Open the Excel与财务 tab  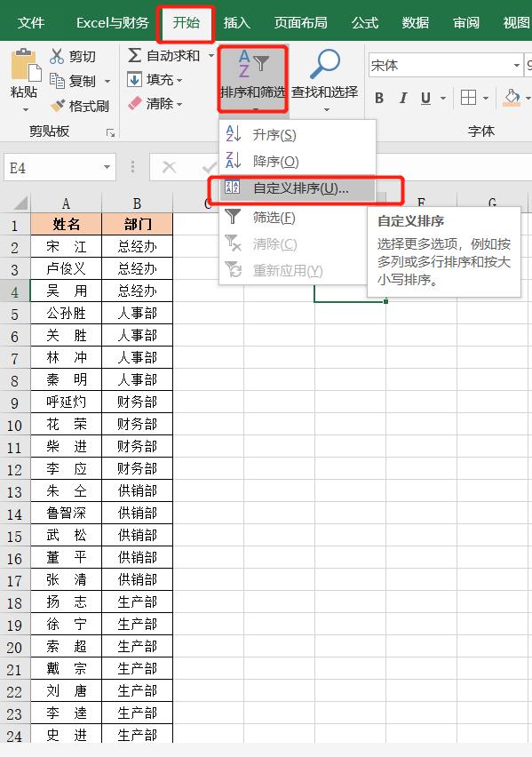(x=113, y=23)
